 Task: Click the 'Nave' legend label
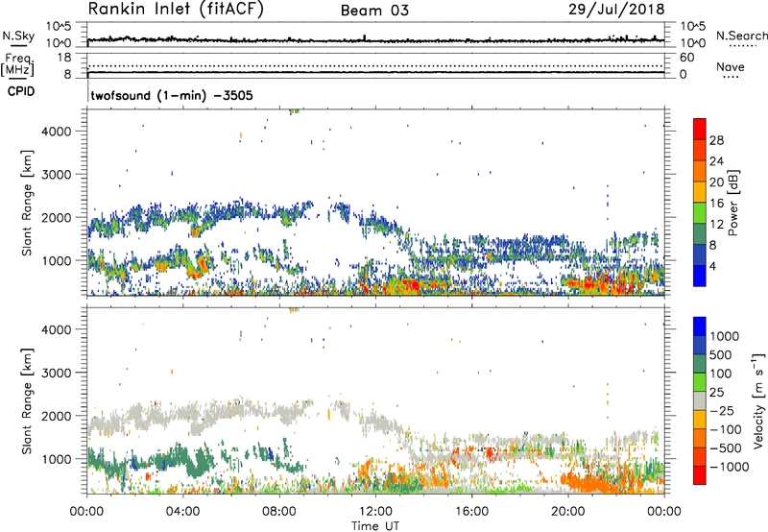click(731, 67)
